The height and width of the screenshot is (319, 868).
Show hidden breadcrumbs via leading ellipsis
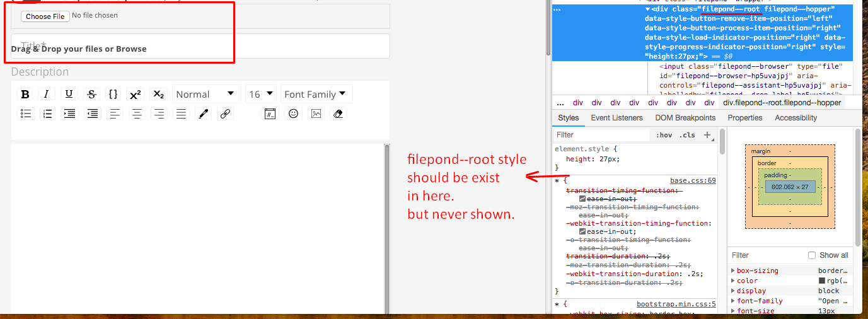coord(560,103)
